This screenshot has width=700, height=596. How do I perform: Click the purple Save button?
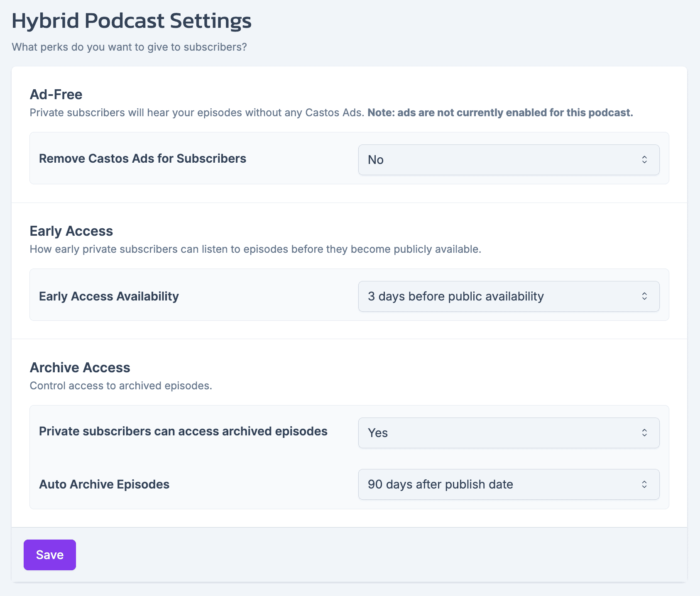pyautogui.click(x=50, y=555)
